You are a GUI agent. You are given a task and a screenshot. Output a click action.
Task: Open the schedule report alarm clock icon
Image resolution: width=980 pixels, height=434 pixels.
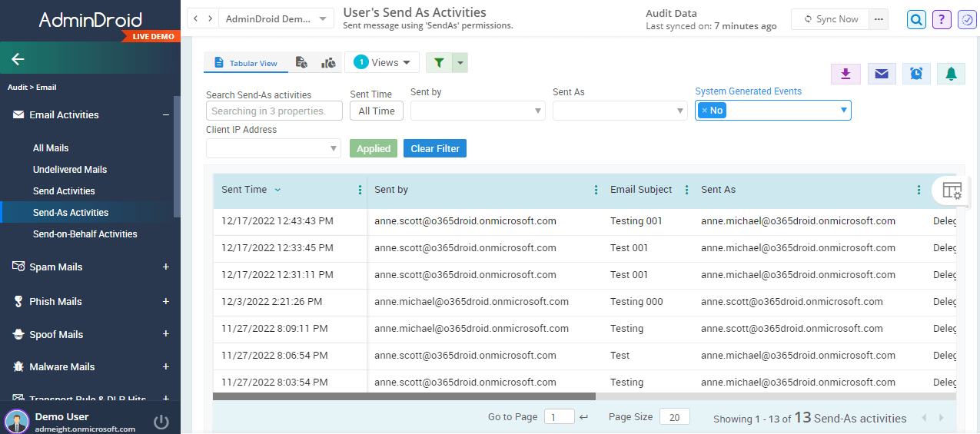pos(916,74)
